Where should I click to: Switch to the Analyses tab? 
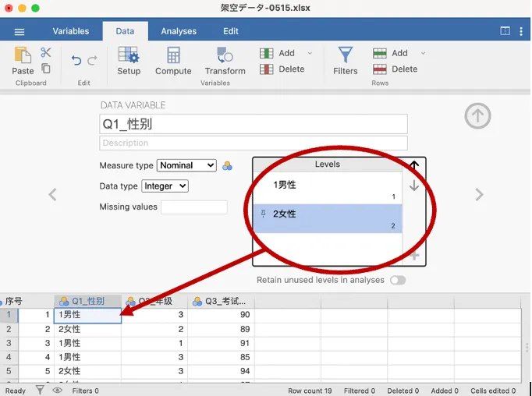(x=179, y=31)
